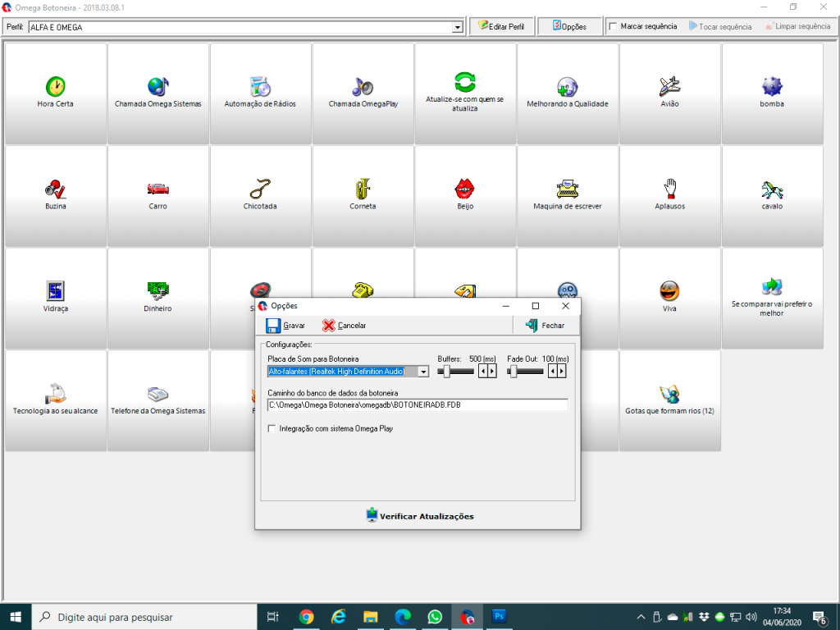The width and height of the screenshot is (840, 630).
Task: Enable the Marcar sequência checkbox
Action: pos(614,26)
